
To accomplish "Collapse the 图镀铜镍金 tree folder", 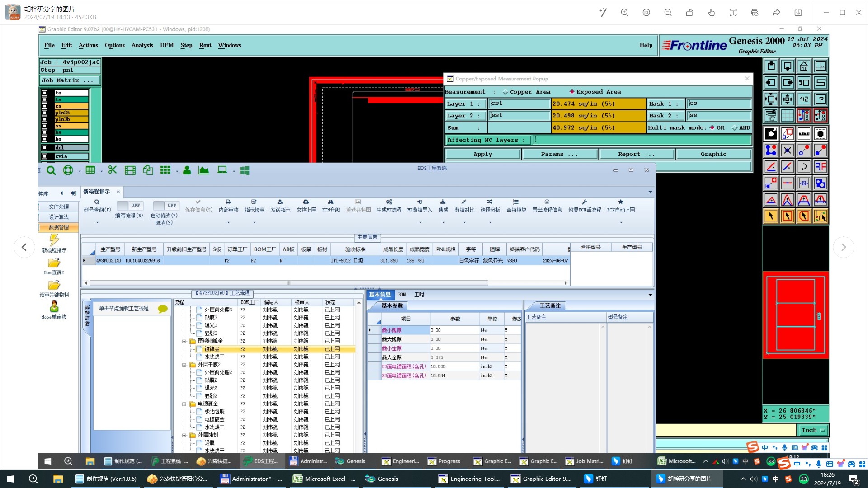I will pyautogui.click(x=184, y=341).
